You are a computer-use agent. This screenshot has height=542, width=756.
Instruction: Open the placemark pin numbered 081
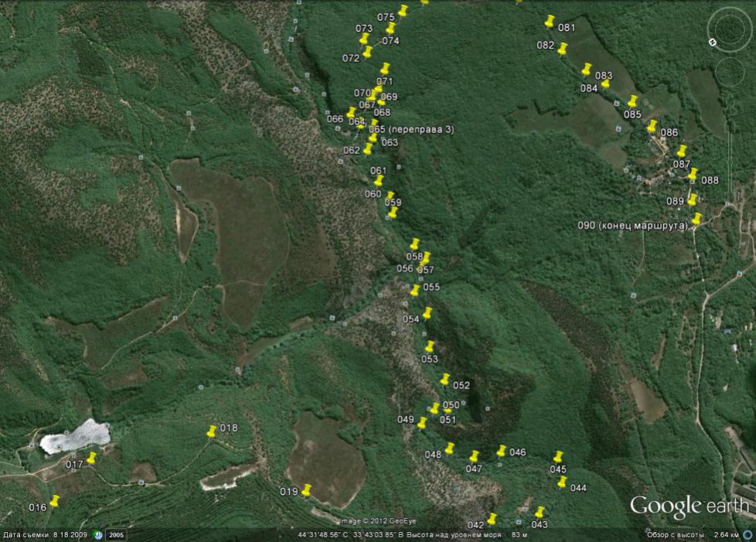550,22
